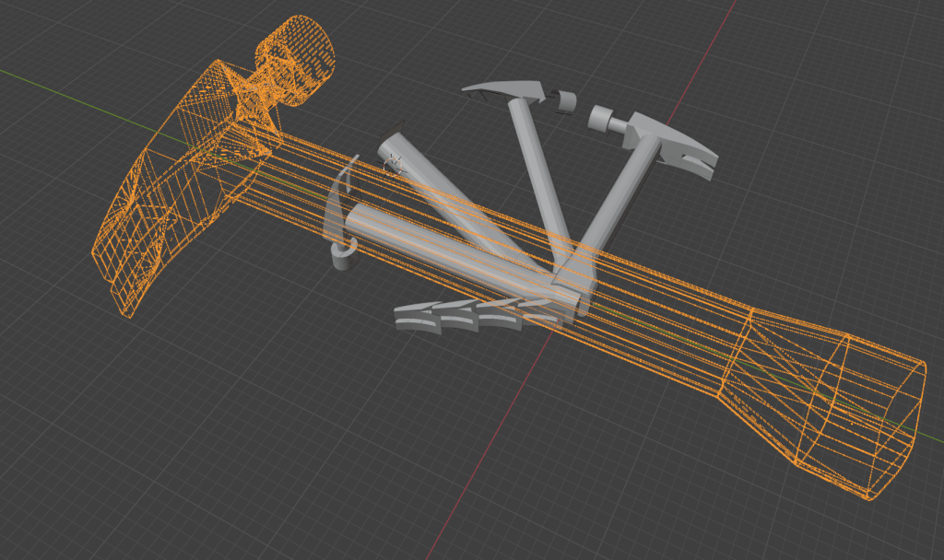
Task: Select the gray pick hammer head
Action: 505,90
